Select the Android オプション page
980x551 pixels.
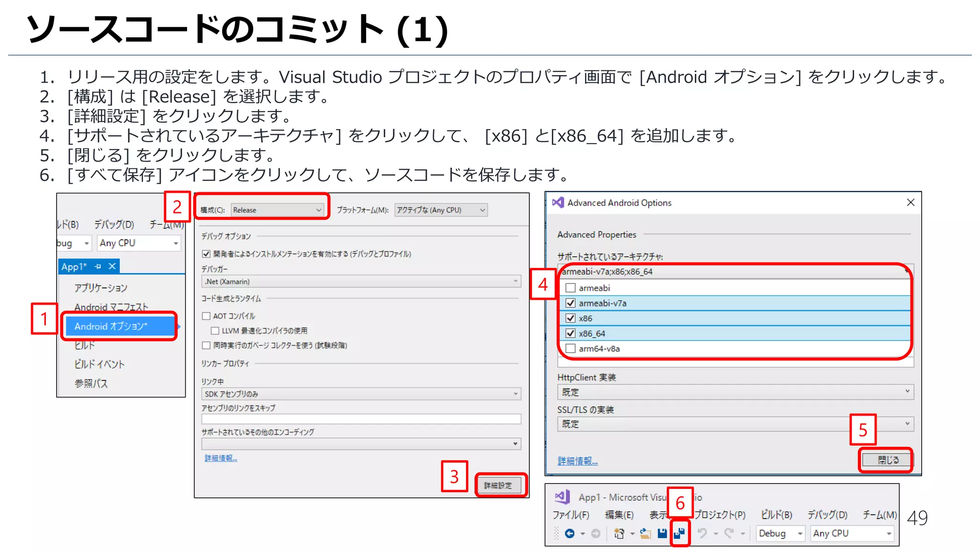(120, 326)
